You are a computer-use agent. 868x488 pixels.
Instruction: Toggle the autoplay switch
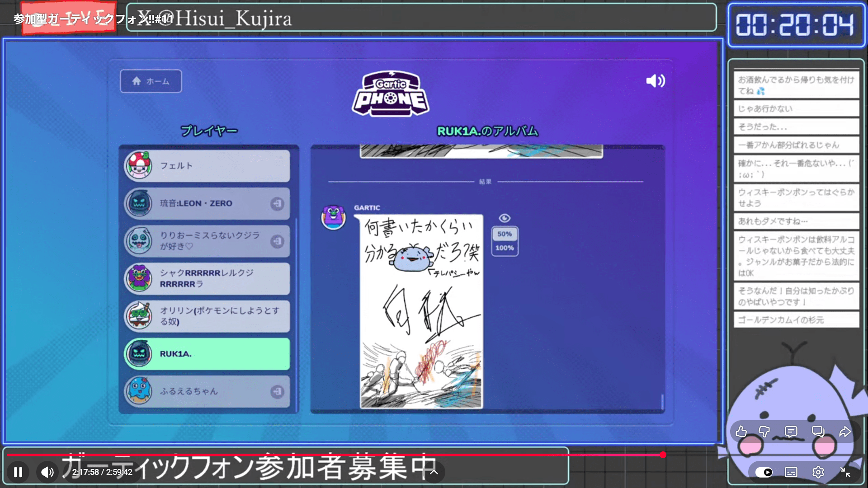[x=764, y=472]
